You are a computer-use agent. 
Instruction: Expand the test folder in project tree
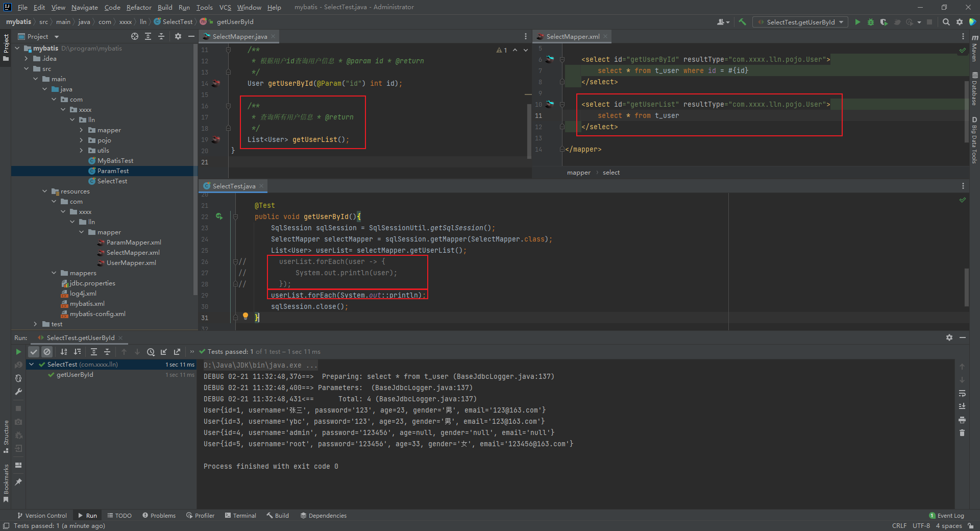[35, 324]
